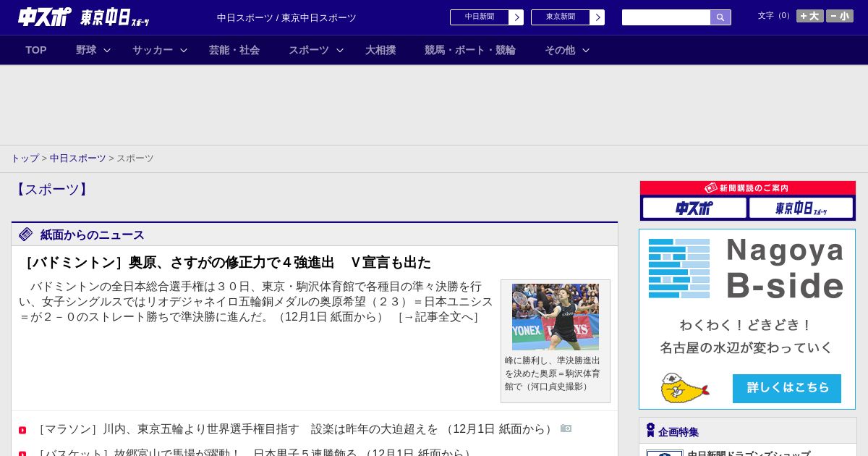This screenshot has height=456, width=868.
Task: Click 新聞購読のご案内 red banner
Action: [748, 187]
